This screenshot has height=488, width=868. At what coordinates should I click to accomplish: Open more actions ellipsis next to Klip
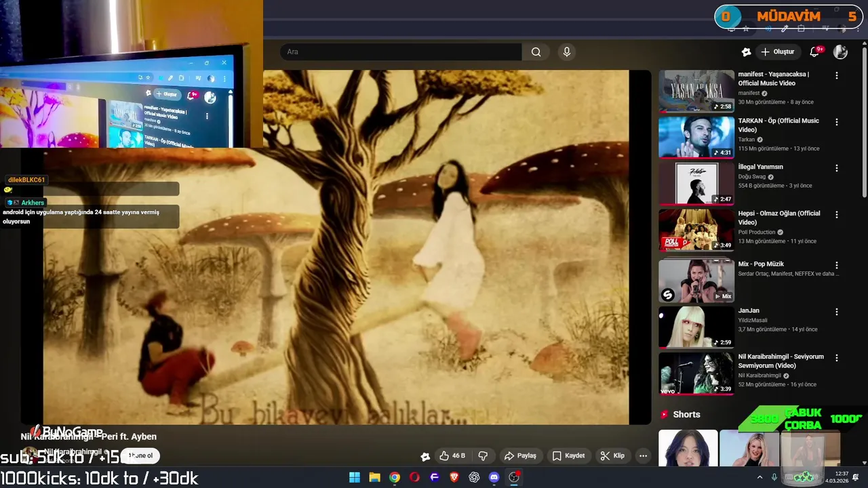[x=643, y=456]
